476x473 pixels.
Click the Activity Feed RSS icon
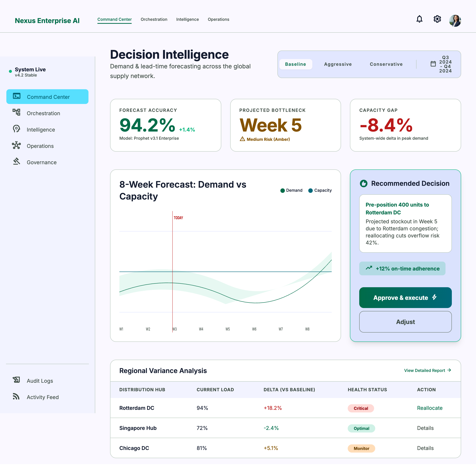point(16,396)
